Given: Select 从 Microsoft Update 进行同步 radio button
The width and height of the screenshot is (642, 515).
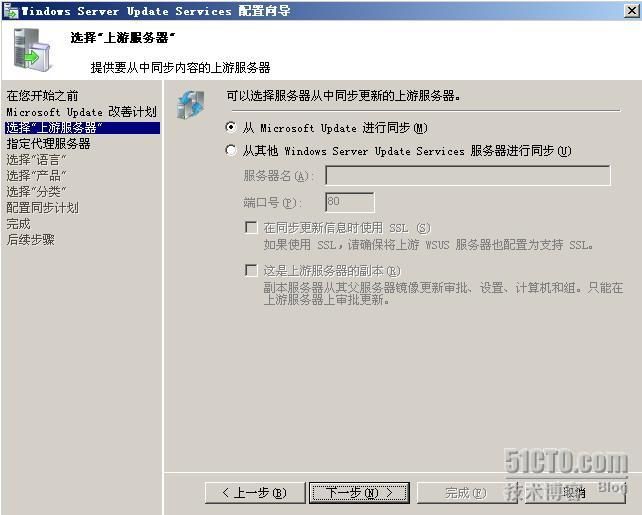Looking at the screenshot, I should point(231,127).
